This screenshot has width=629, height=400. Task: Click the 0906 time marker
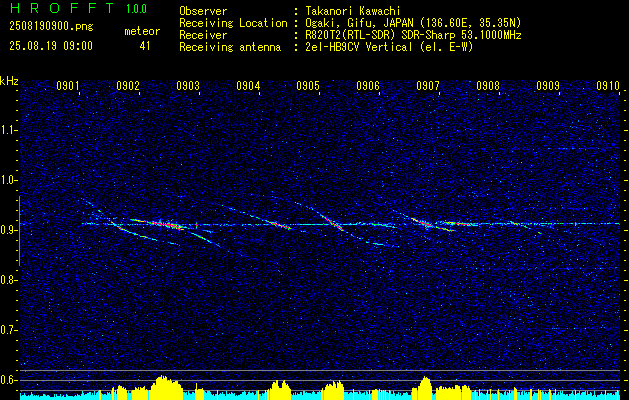click(368, 86)
